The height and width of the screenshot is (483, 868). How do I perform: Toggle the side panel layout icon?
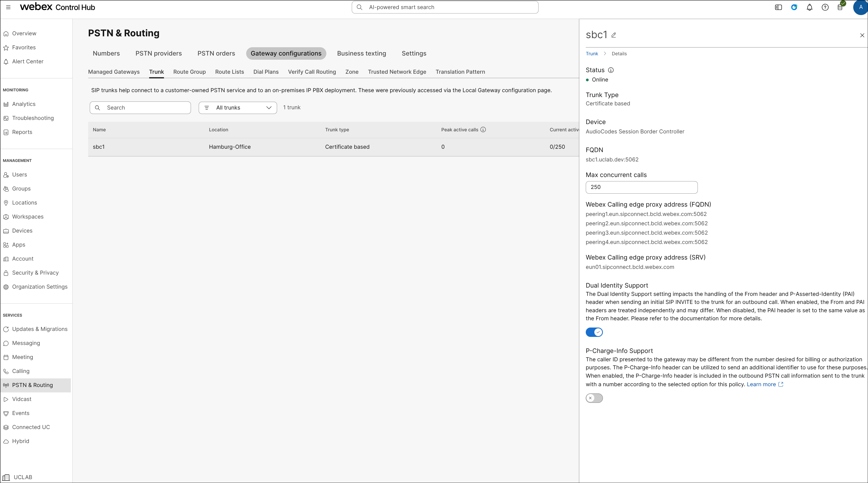(778, 7)
